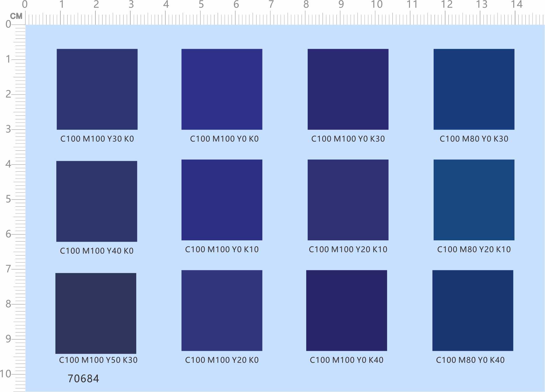
Task: Click the label text C100 M100 Y0 K40
Action: [347, 360]
